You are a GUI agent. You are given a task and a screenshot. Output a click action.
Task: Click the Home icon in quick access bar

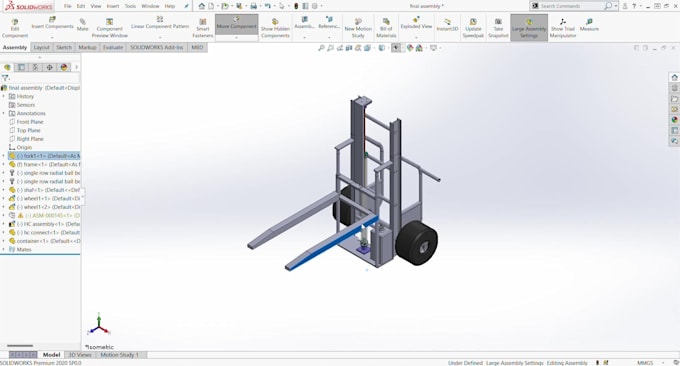[202, 6]
